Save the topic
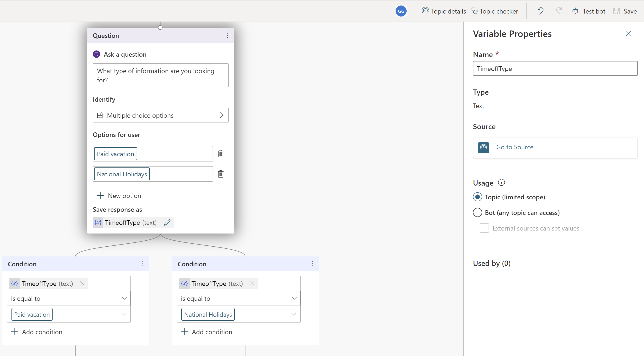Image resolution: width=644 pixels, height=356 pixels. tap(625, 11)
